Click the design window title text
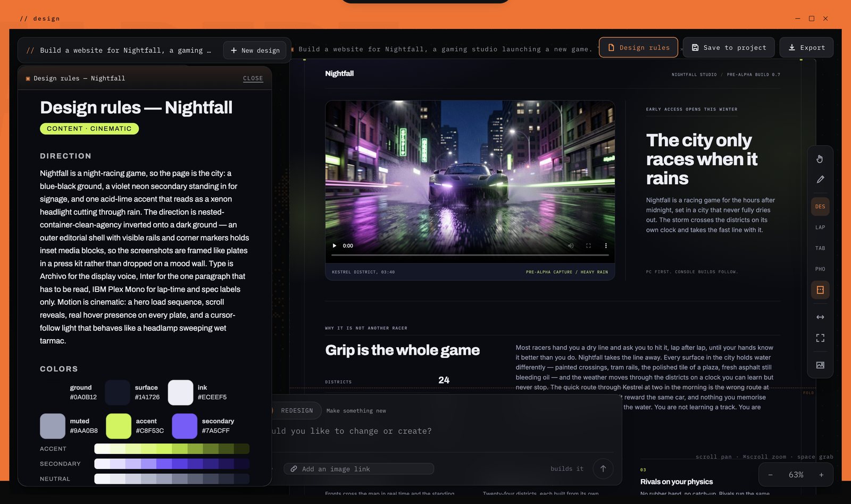This screenshot has width=851, height=504. coord(40,19)
